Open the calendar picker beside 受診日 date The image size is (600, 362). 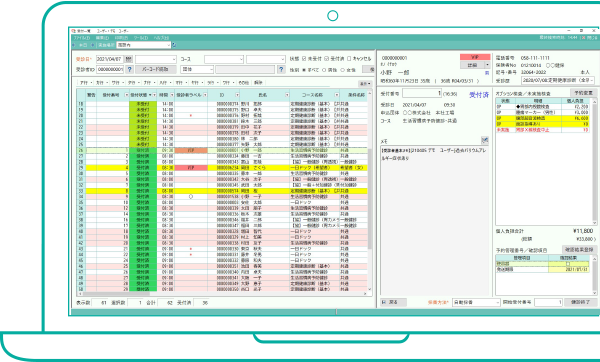(129, 59)
